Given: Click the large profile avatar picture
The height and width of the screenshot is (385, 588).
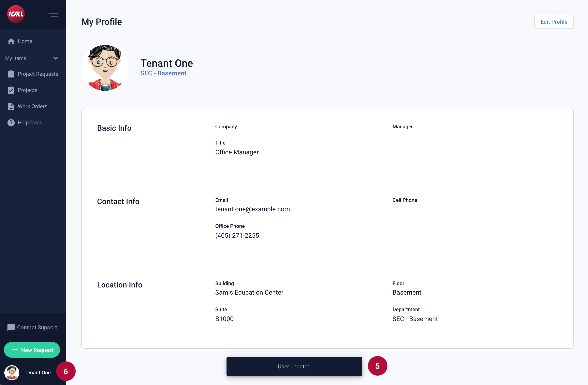Looking at the screenshot, I should pos(105,68).
